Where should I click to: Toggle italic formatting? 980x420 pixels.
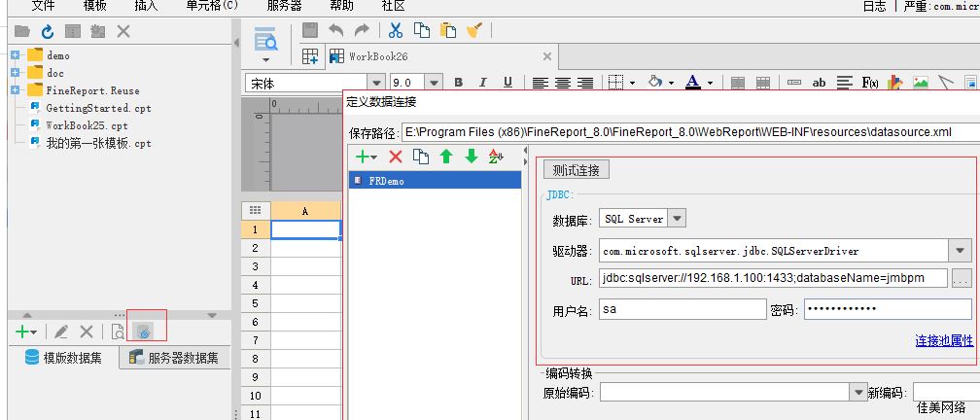[482, 83]
